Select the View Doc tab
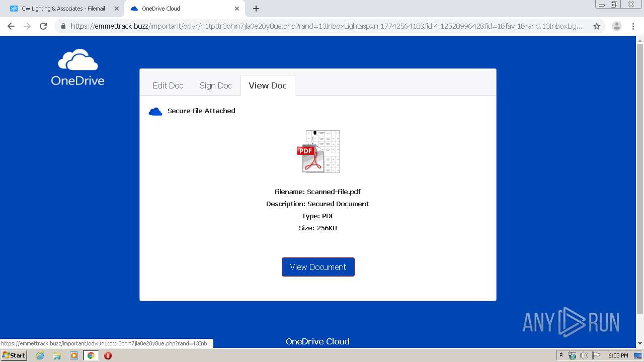Viewport: 644px width, 362px height. click(268, 85)
